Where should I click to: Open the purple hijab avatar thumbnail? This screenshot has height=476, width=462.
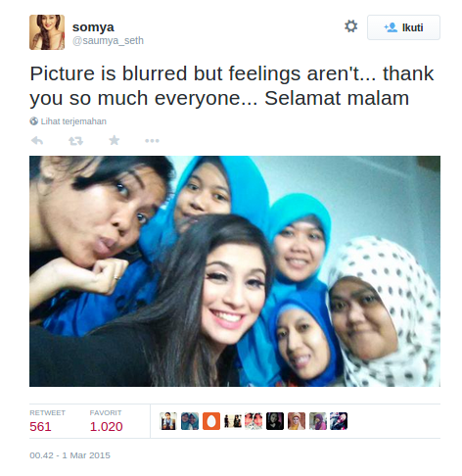318,421
